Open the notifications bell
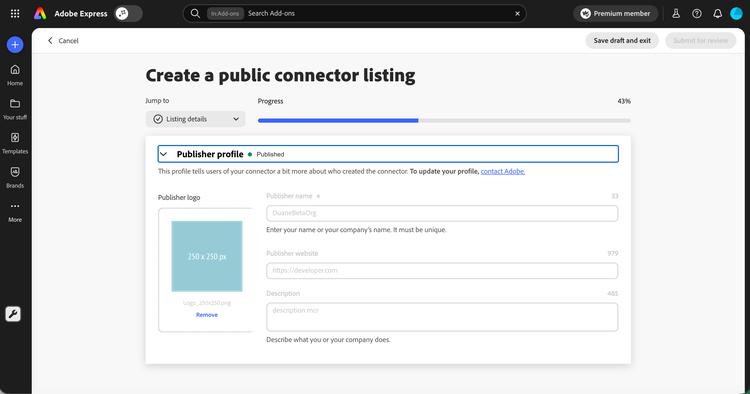This screenshot has height=394, width=750. (717, 13)
